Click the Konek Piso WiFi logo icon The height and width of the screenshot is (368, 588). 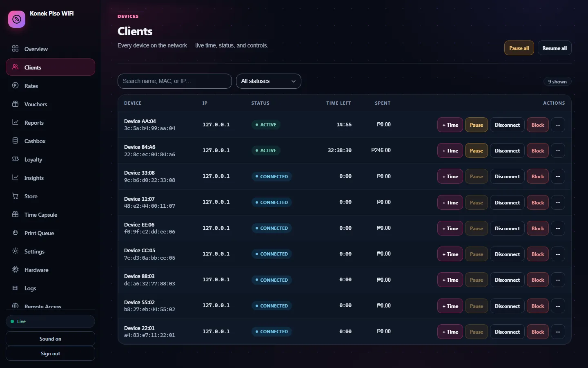coord(17,19)
